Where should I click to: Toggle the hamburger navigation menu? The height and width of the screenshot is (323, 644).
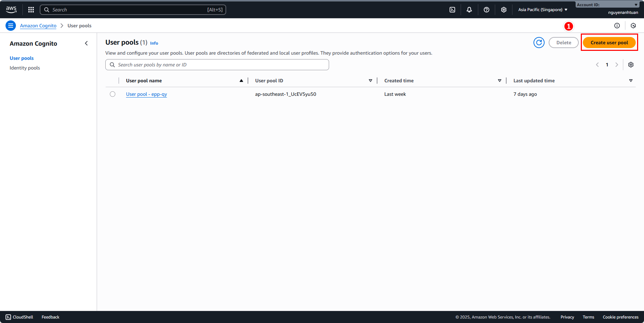11,26
